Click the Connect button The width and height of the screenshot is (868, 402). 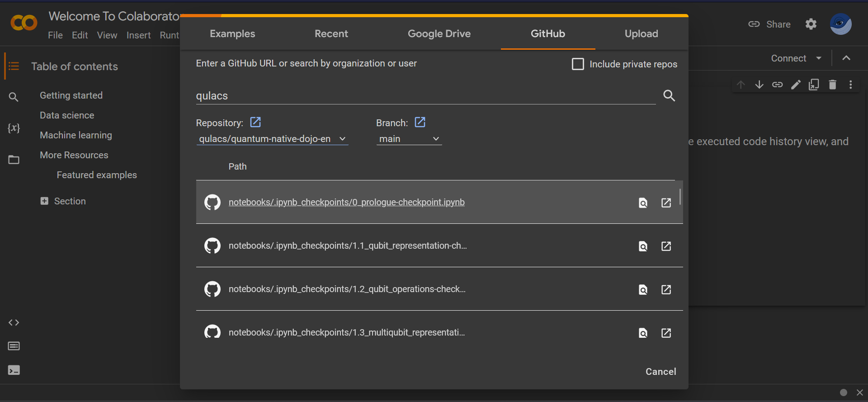click(788, 58)
